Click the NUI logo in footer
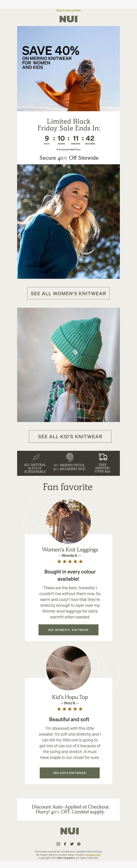Viewport: 137px width, 868px height. point(69,831)
